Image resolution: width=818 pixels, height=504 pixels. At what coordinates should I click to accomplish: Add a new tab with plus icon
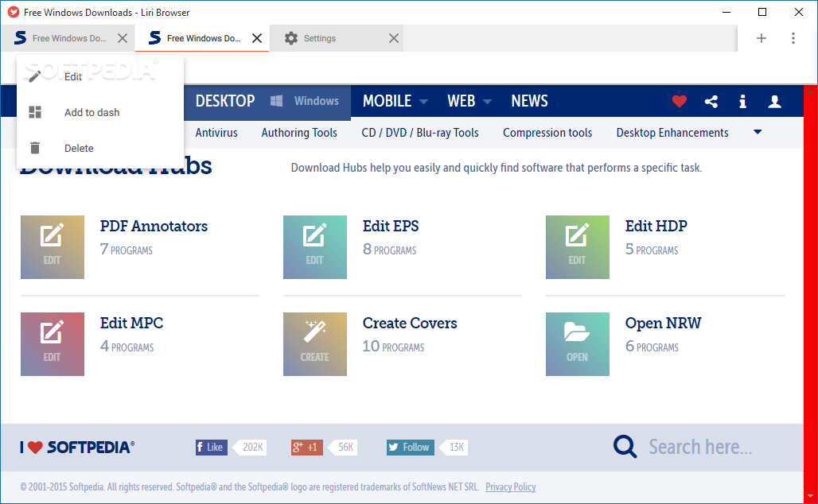tap(762, 38)
